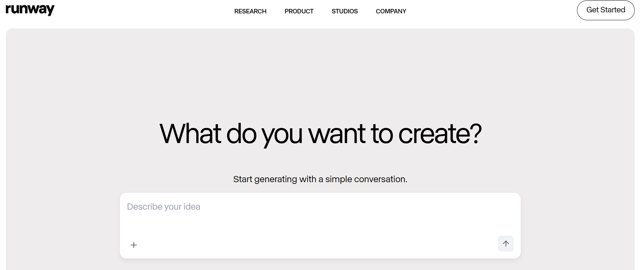Click the "What do you want to create?" headline
644x270 pixels.
(320, 134)
